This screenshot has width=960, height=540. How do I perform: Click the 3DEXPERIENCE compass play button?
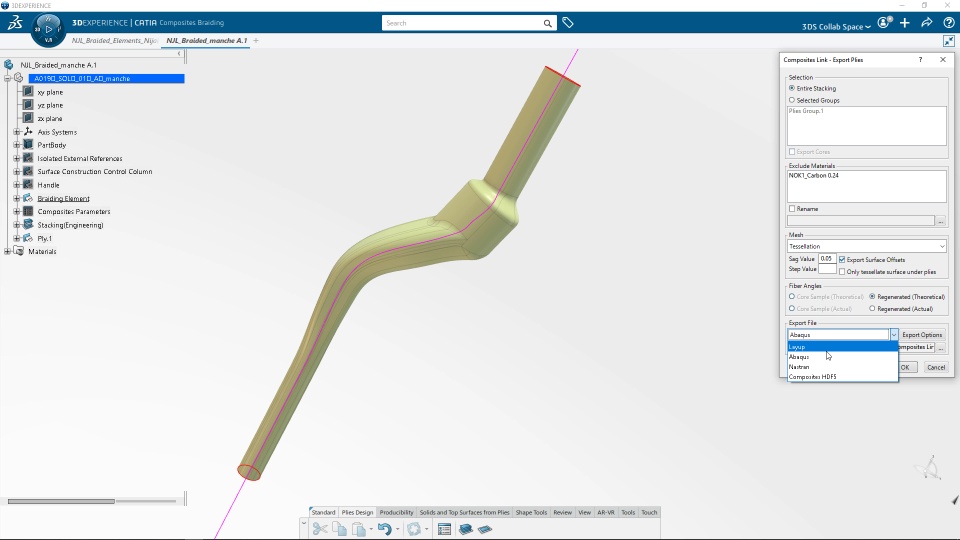pyautogui.click(x=48, y=29)
